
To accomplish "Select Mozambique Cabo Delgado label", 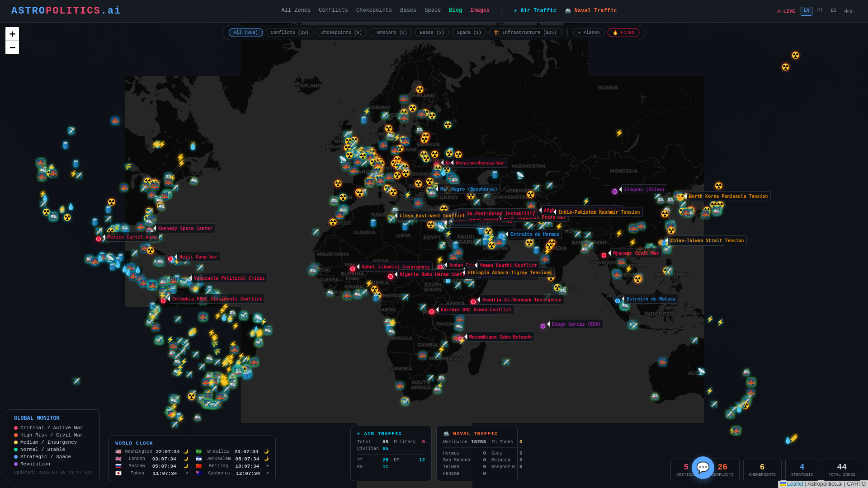I will point(500,337).
